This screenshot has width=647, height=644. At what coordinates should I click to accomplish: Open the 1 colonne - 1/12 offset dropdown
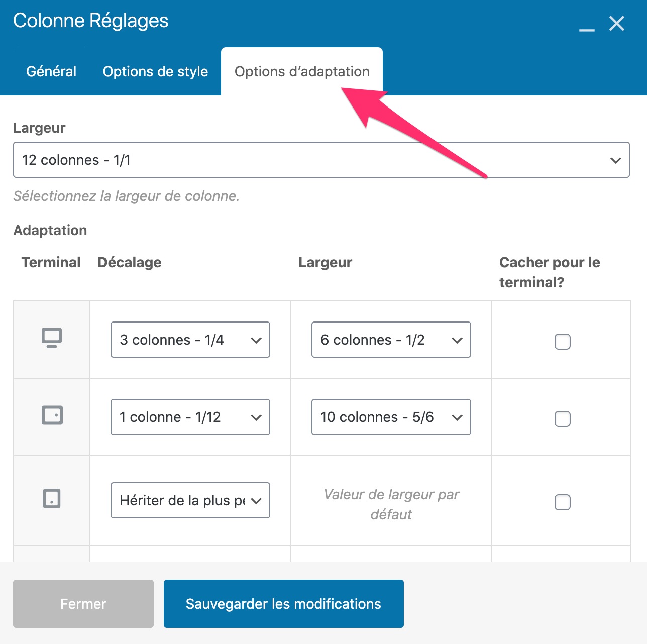click(x=190, y=417)
